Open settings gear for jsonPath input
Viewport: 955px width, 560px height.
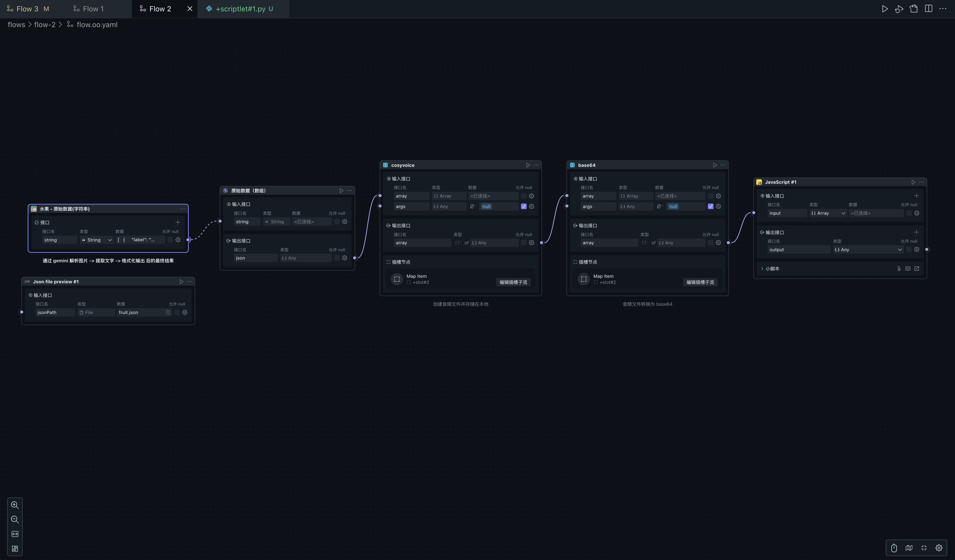(x=185, y=313)
